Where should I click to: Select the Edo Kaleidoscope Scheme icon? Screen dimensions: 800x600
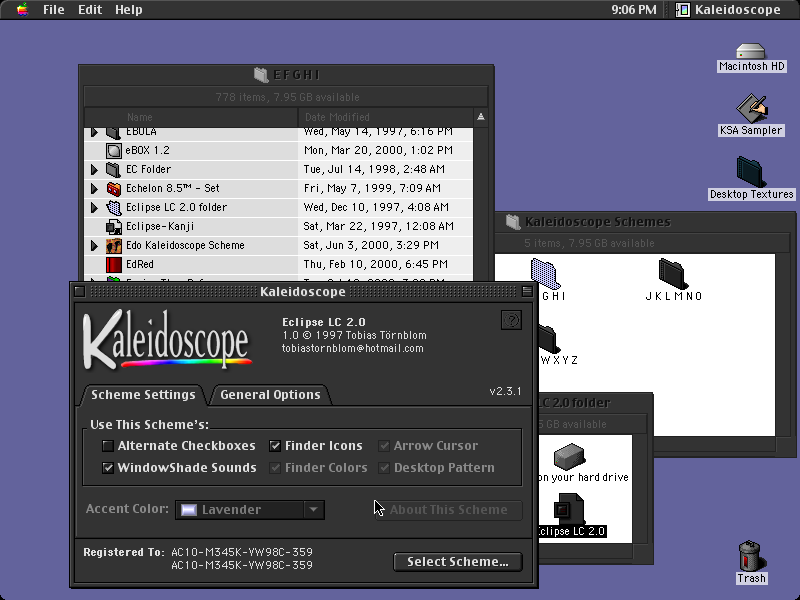point(114,245)
